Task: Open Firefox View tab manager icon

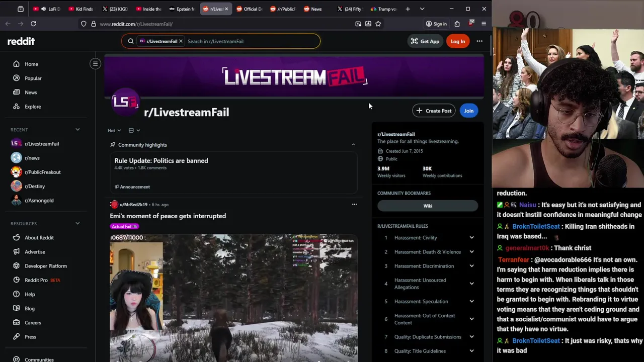Action: tap(21, 9)
